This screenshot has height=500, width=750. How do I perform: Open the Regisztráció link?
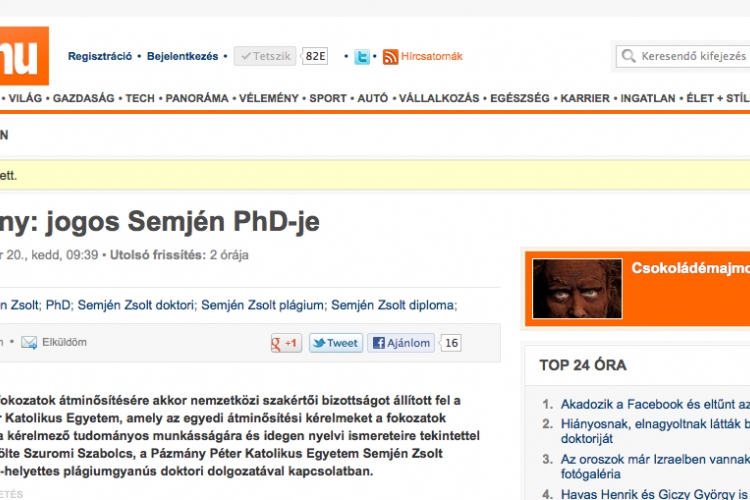[100, 57]
